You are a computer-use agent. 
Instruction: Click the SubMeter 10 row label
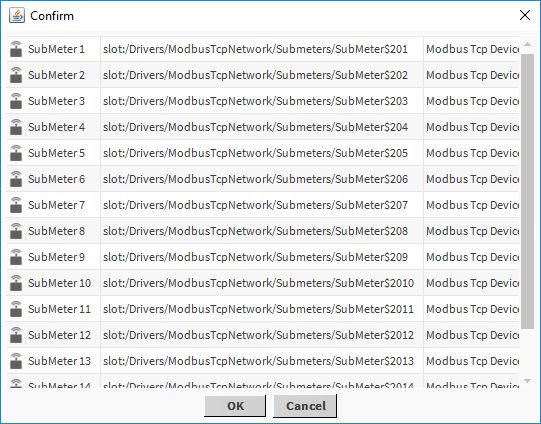click(59, 283)
